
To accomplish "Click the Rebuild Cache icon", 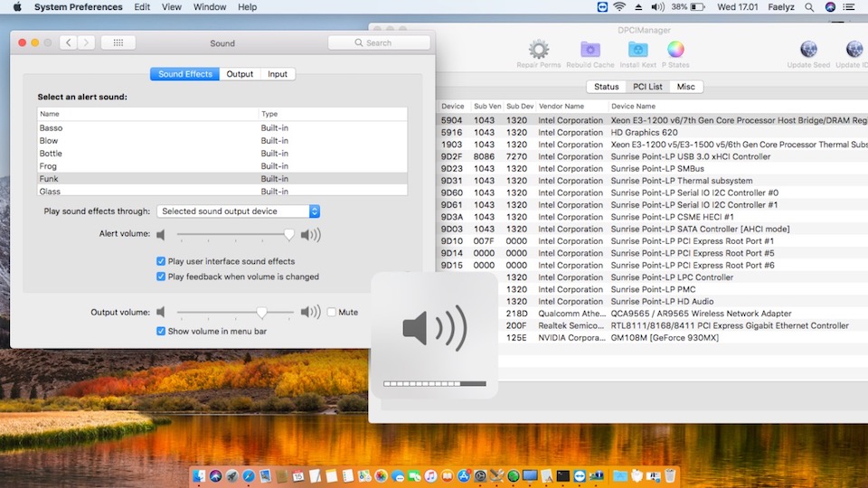I will pyautogui.click(x=590, y=50).
